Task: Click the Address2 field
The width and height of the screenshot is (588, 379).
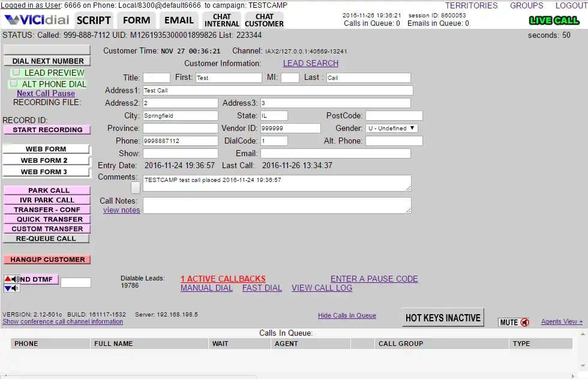Action: (x=181, y=103)
